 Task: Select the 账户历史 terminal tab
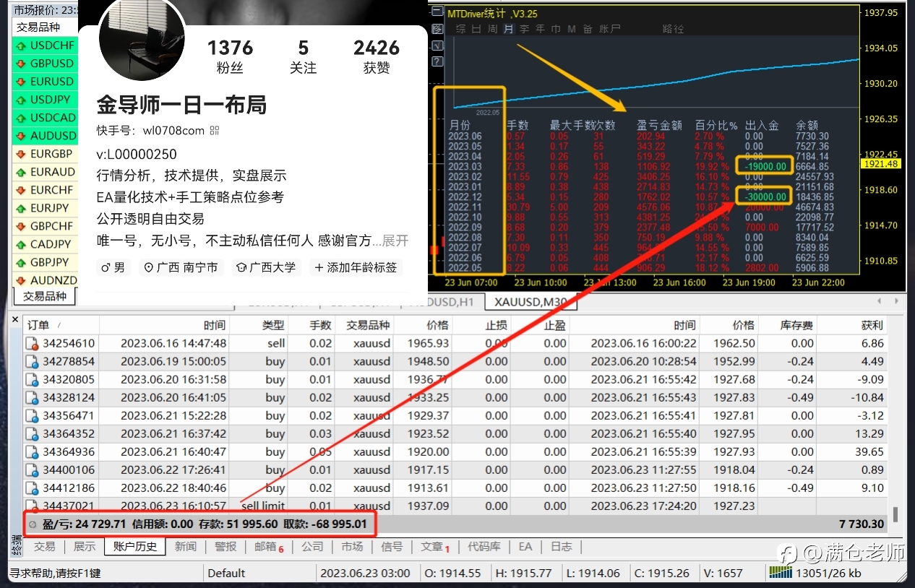(135, 546)
